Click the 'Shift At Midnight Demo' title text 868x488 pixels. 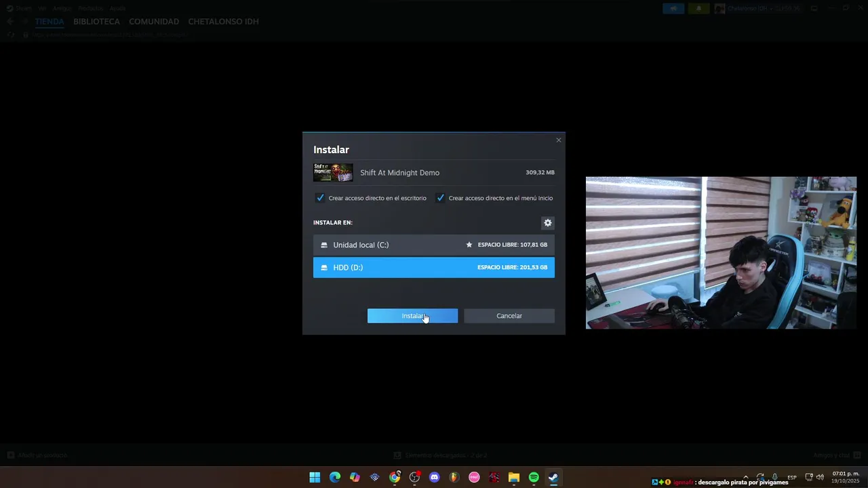399,173
